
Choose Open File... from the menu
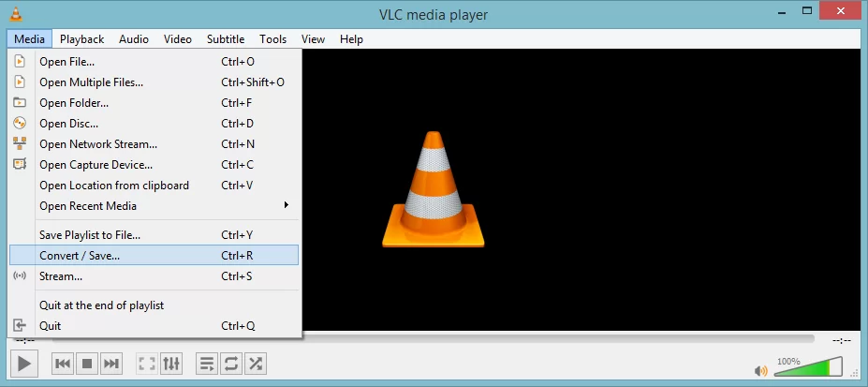tap(154, 62)
